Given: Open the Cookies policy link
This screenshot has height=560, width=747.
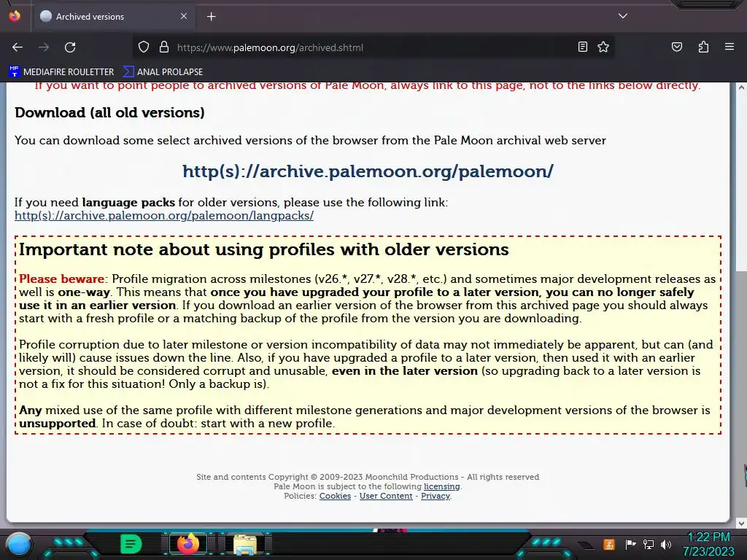Looking at the screenshot, I should coord(335,496).
